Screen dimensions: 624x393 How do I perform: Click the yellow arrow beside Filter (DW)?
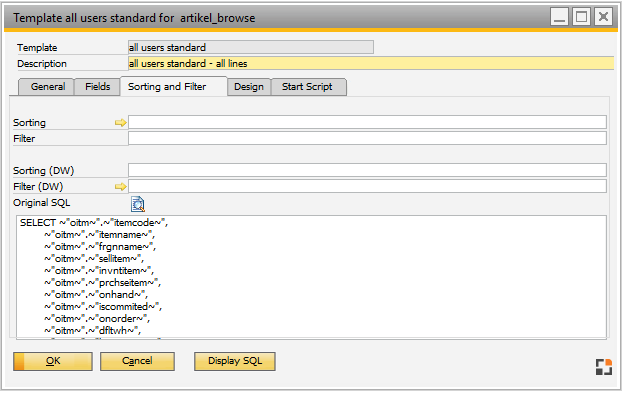tap(121, 187)
